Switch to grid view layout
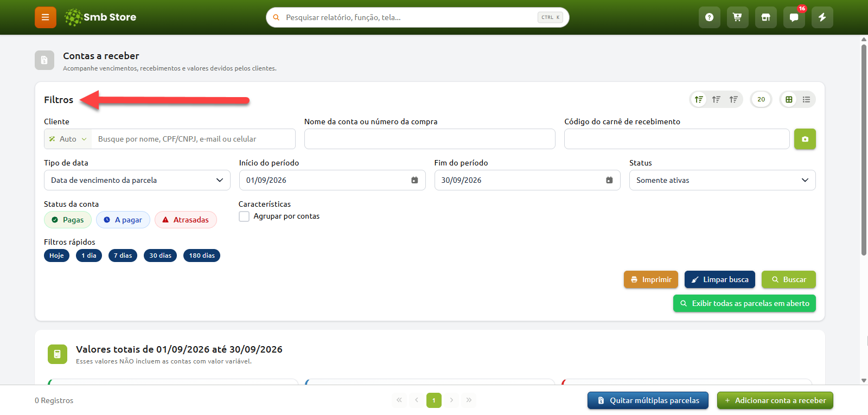The image size is (868, 415). 789,99
